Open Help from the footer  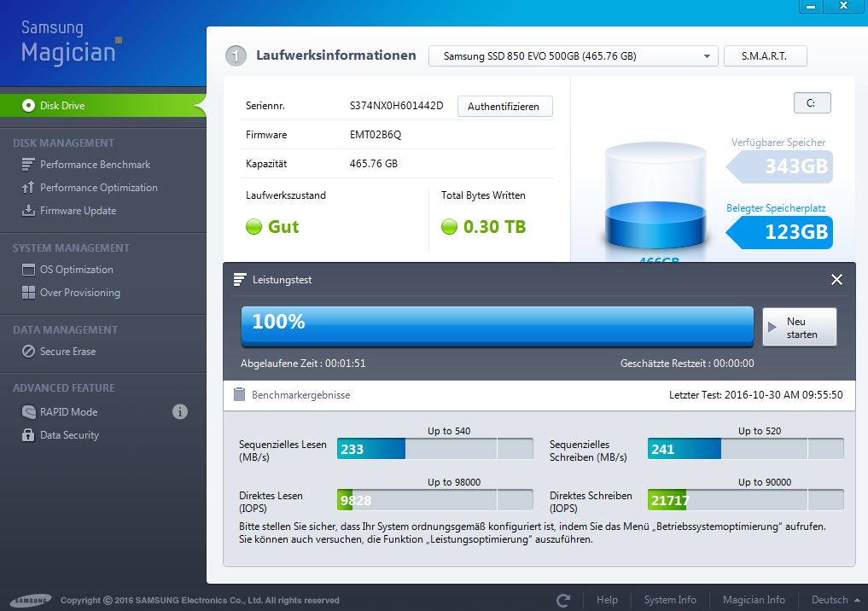607,600
